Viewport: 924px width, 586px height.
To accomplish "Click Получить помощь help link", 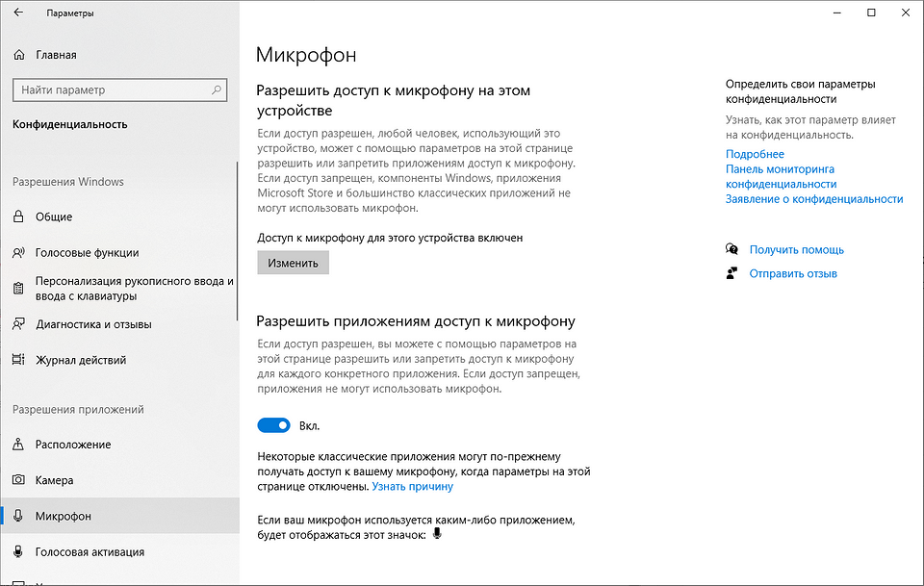I will 796,249.
